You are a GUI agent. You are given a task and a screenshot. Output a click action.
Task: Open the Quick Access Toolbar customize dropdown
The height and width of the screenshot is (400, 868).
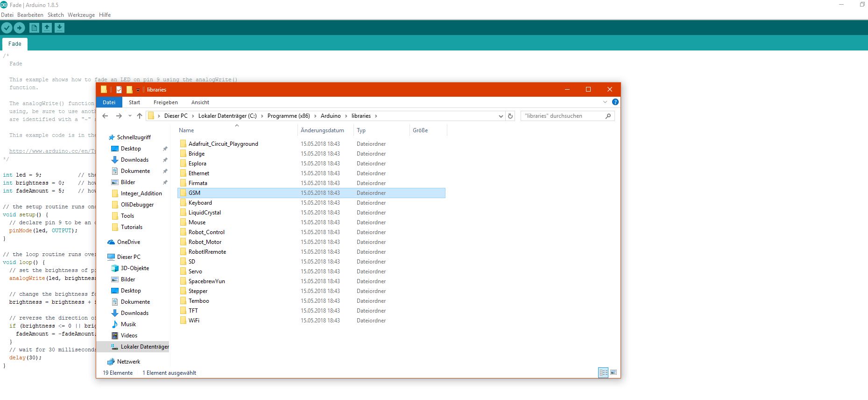[x=138, y=90]
